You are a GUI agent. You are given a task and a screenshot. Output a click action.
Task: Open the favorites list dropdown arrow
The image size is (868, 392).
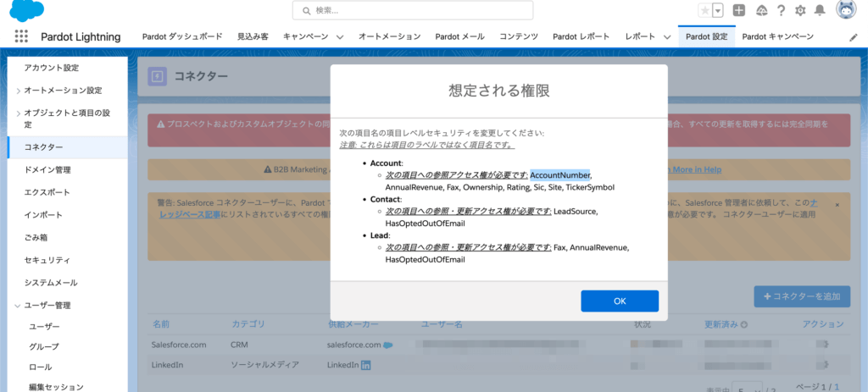click(x=718, y=10)
